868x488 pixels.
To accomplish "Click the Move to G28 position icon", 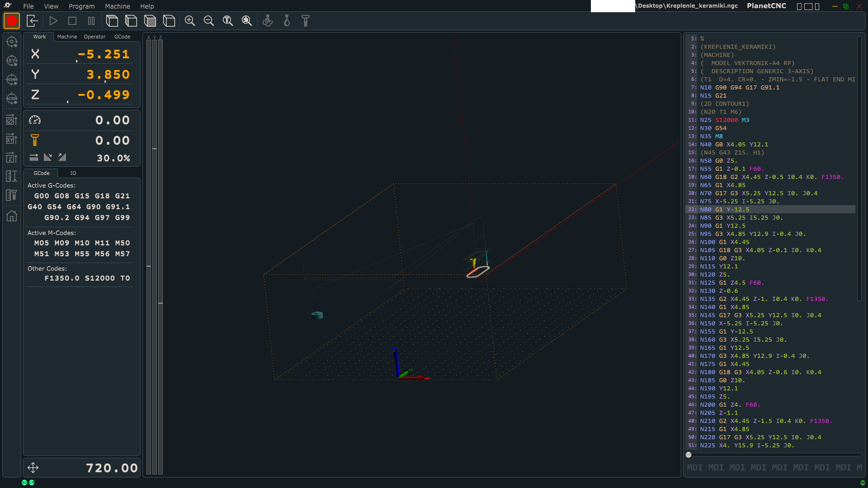I will [12, 80].
